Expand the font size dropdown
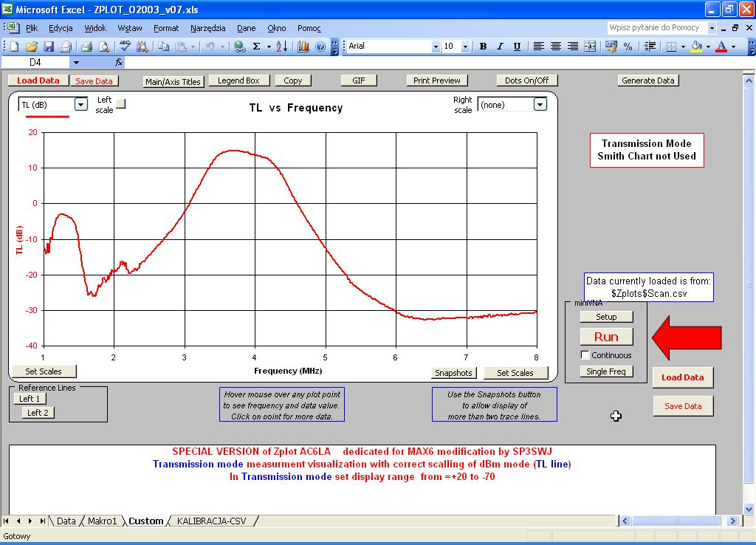Image resolution: width=756 pixels, height=545 pixels. 465,47
